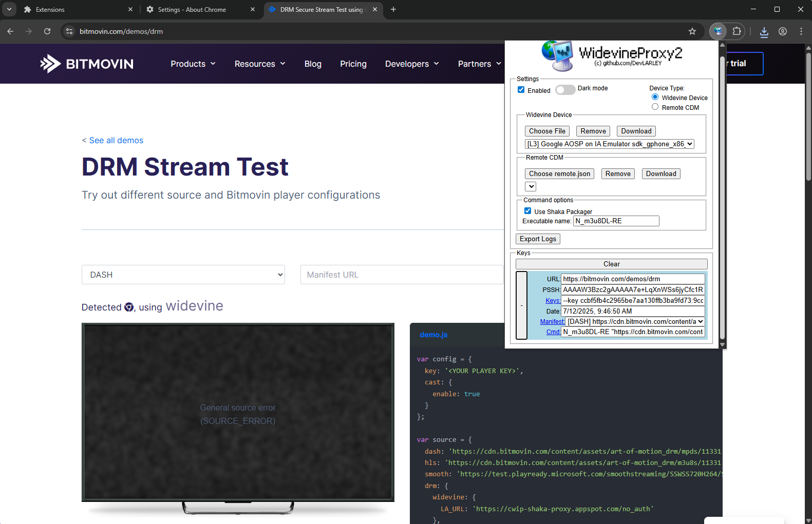Edit the Executable name field
This screenshot has width=812, height=524.
pos(616,221)
